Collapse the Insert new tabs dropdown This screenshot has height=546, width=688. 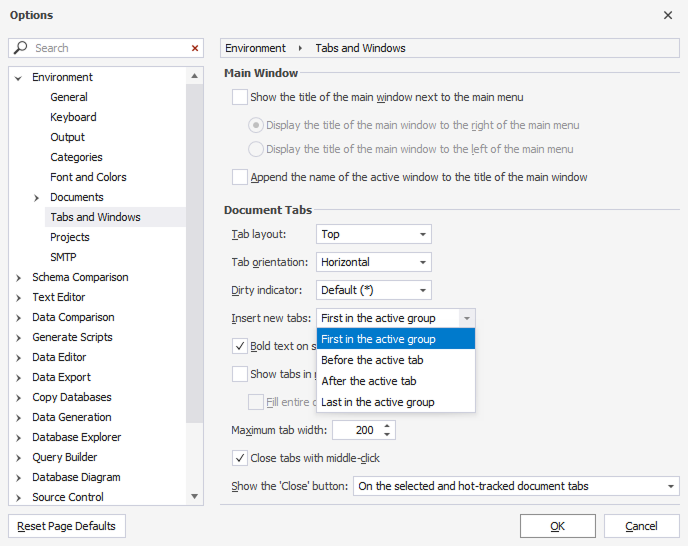tap(467, 318)
